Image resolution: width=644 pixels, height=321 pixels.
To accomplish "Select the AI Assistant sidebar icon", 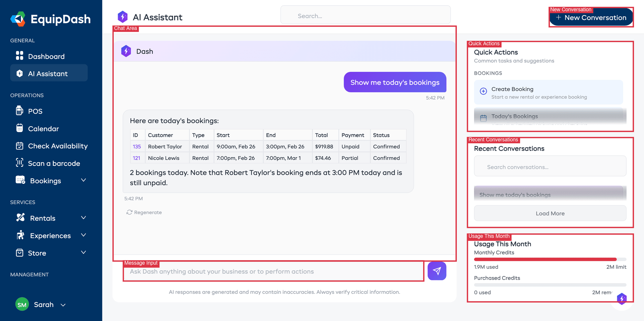I will [x=20, y=73].
